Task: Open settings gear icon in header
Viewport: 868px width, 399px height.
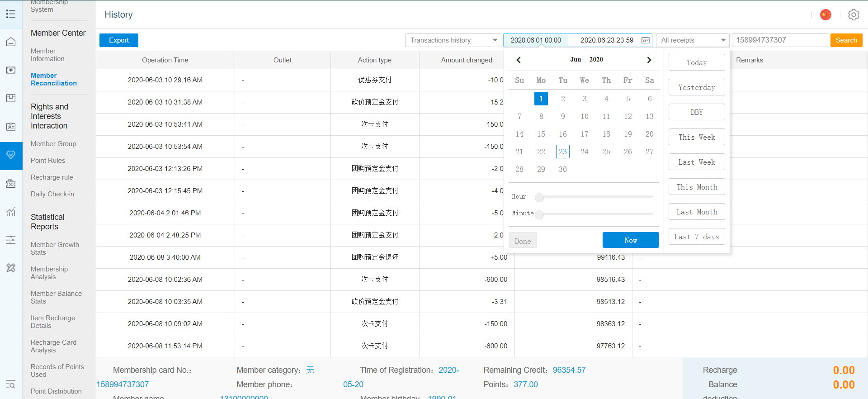Action: point(854,15)
